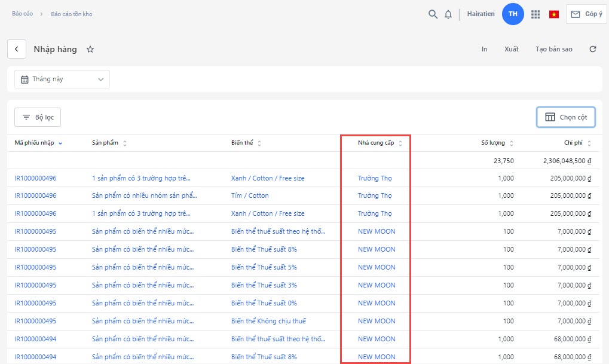Open the Bộ lọc filter button

(38, 117)
